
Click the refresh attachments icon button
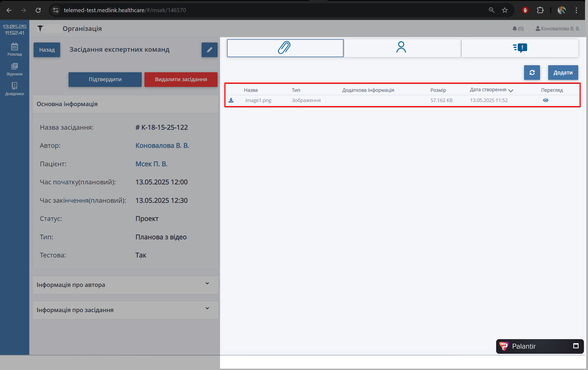click(532, 73)
